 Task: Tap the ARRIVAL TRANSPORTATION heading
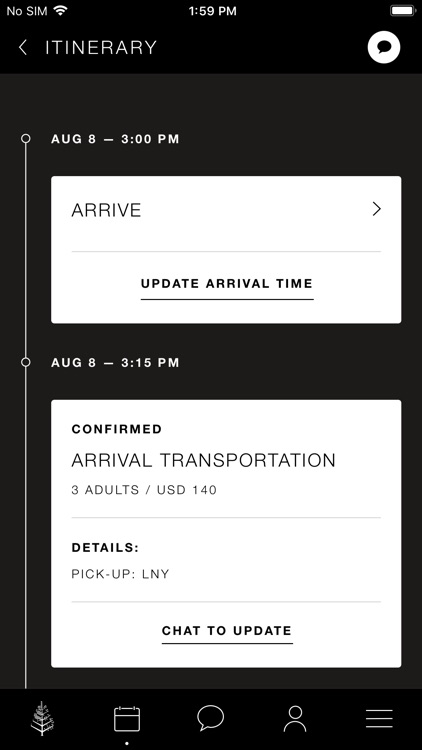tap(203, 461)
